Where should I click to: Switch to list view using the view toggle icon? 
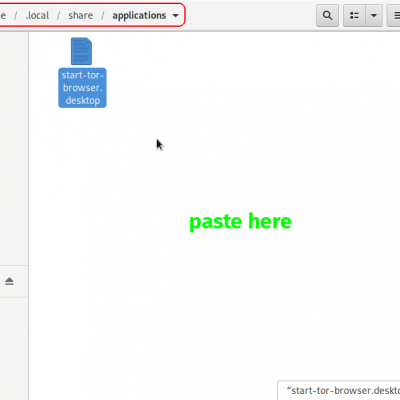point(354,15)
